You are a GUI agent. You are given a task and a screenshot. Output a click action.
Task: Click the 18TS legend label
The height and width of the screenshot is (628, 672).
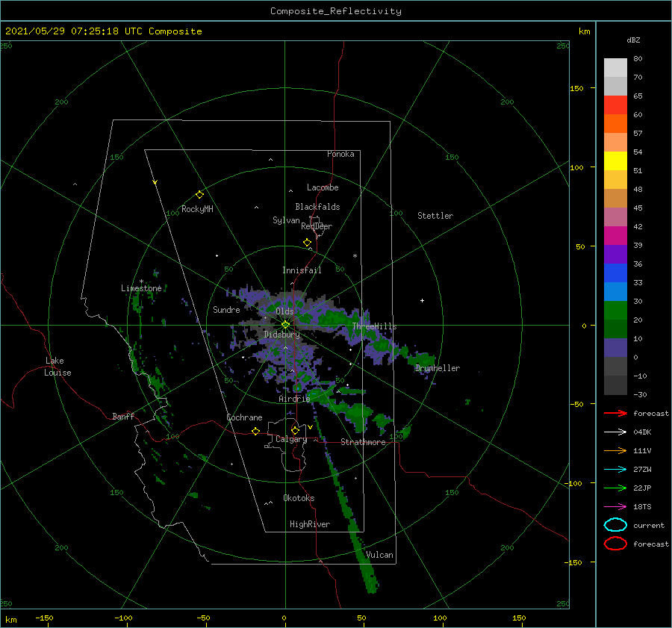click(x=642, y=507)
